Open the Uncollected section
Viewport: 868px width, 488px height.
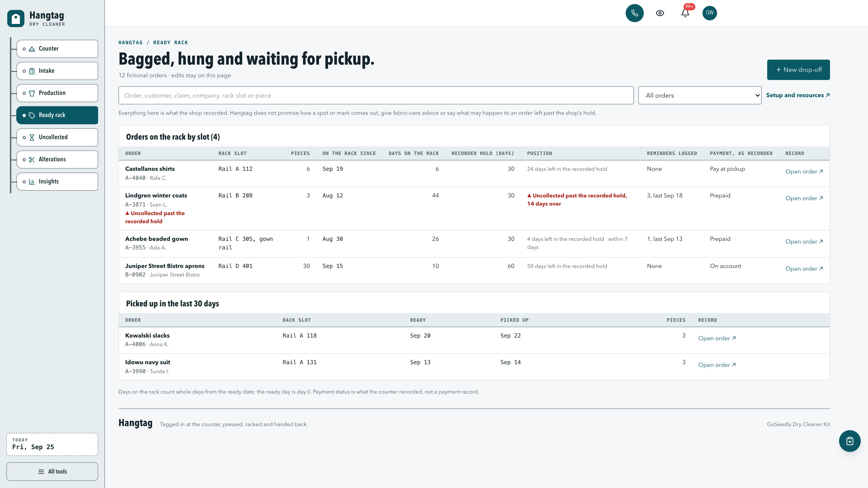coord(57,137)
